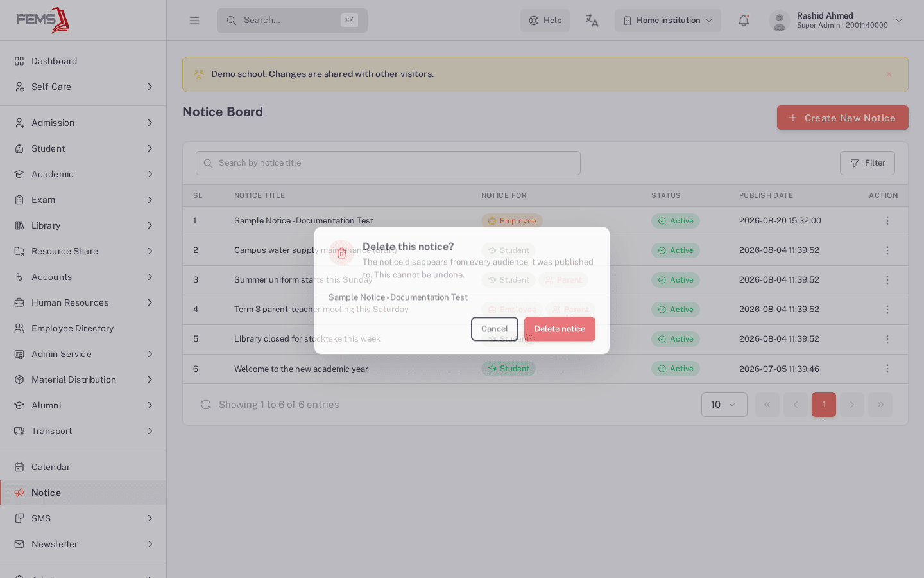
Task: Click the refresh icon beside entries count
Action: (x=206, y=405)
